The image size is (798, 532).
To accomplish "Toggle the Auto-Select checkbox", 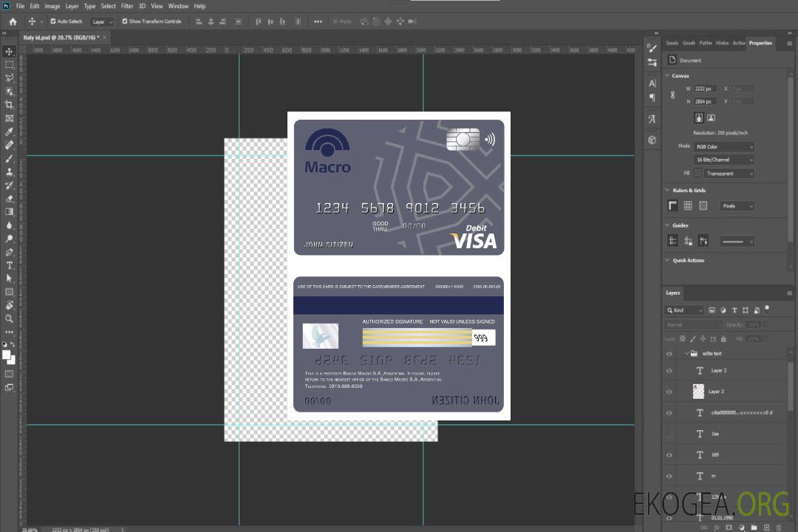I will pos(53,21).
